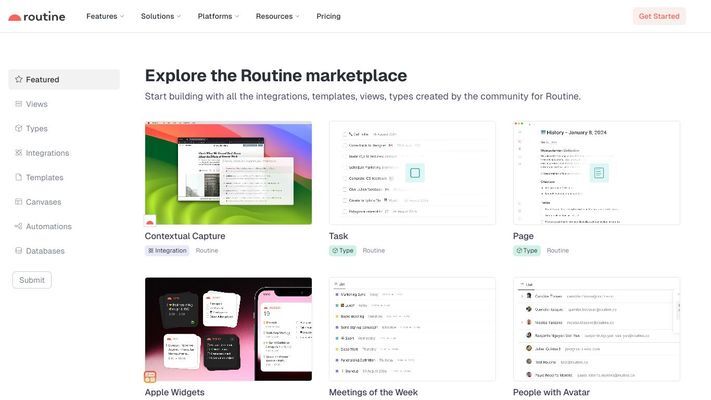Open the Contextual Capture thumbnail
This screenshot has height=400, width=711.
[x=228, y=173]
